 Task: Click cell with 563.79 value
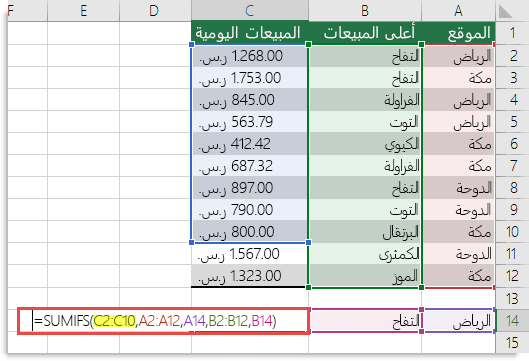250,121
